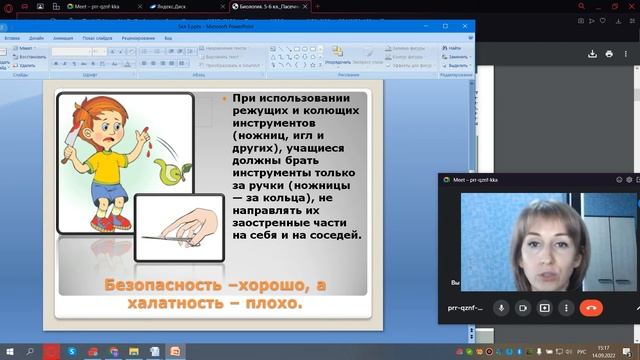Click the slide's safety rules text block

tap(297, 167)
